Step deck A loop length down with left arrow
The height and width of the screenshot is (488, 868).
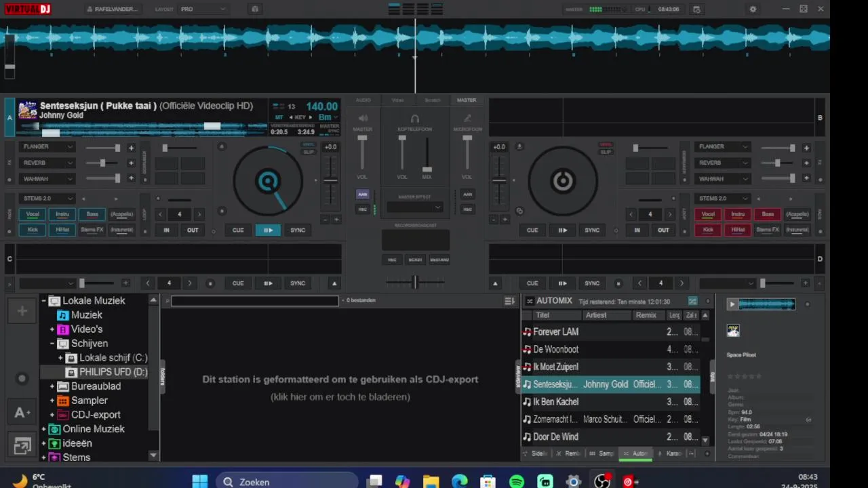[x=160, y=214]
